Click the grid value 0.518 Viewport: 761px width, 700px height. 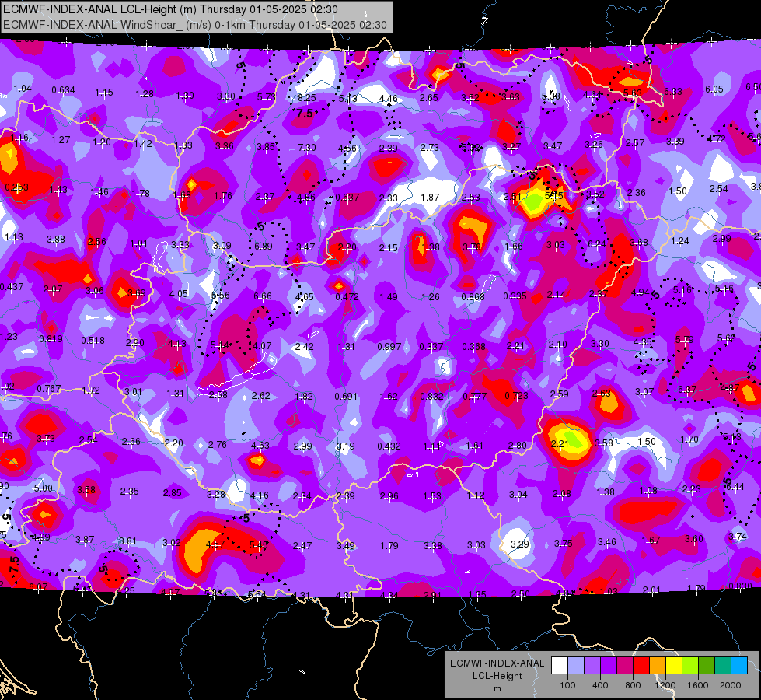[93, 340]
